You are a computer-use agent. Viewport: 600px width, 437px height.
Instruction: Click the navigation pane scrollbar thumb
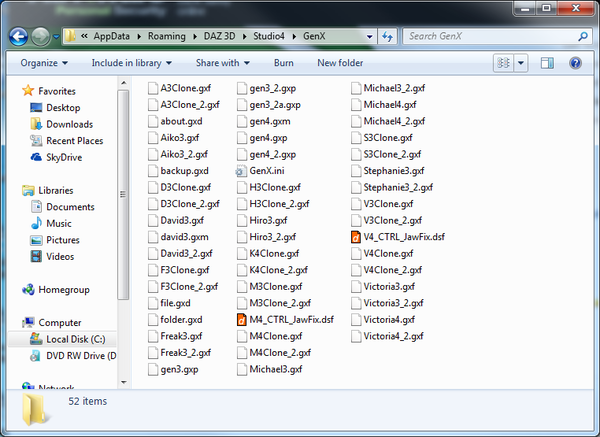(x=123, y=194)
